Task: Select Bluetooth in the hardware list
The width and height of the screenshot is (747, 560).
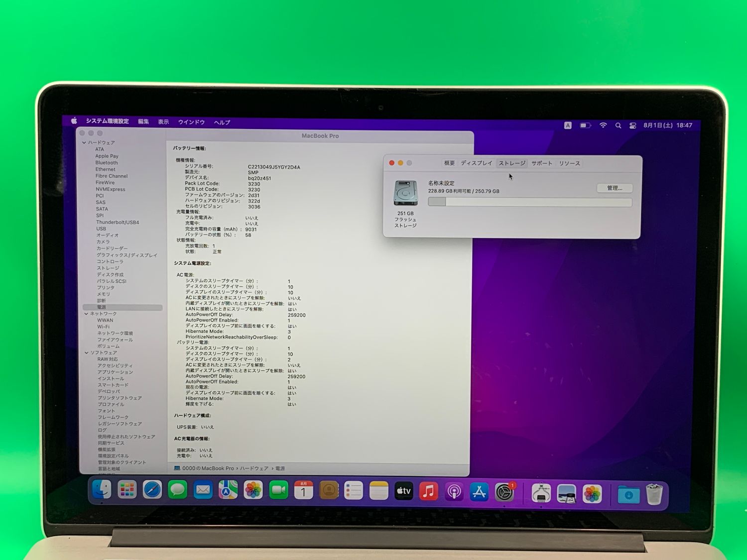Action: pos(107,163)
